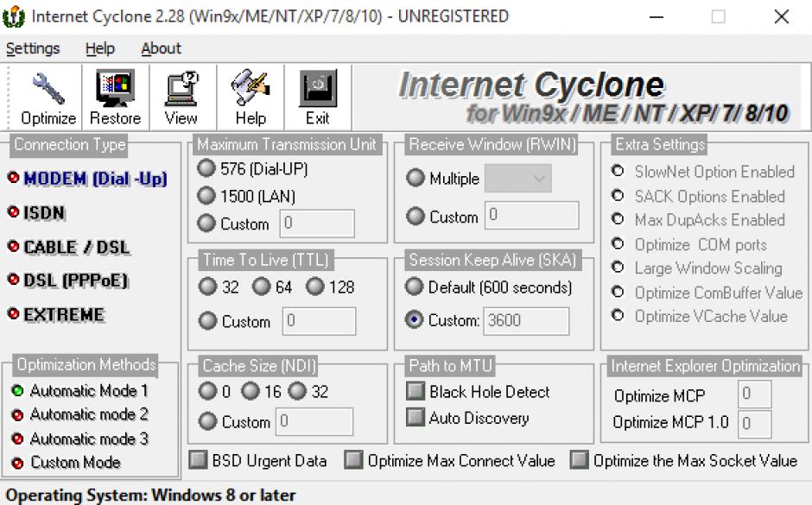This screenshot has height=505, width=812.
Task: Click the Custom TTL value field
Action: tap(319, 321)
